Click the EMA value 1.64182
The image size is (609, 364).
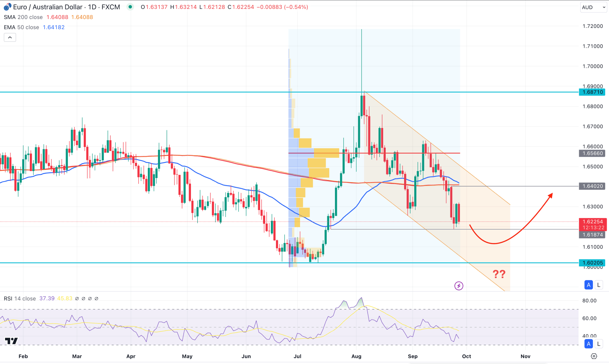[x=54, y=27]
